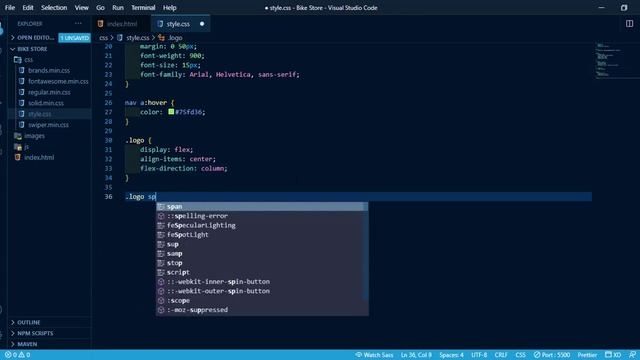Click the split editor icon
The height and width of the screenshot is (360, 640).
click(x=629, y=24)
